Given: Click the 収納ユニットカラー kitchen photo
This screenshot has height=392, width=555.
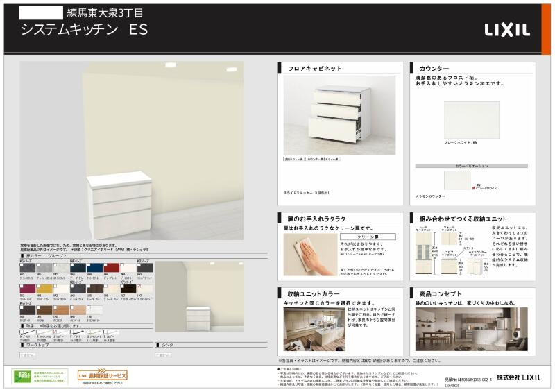Looking at the screenshot, I should click(314, 329).
